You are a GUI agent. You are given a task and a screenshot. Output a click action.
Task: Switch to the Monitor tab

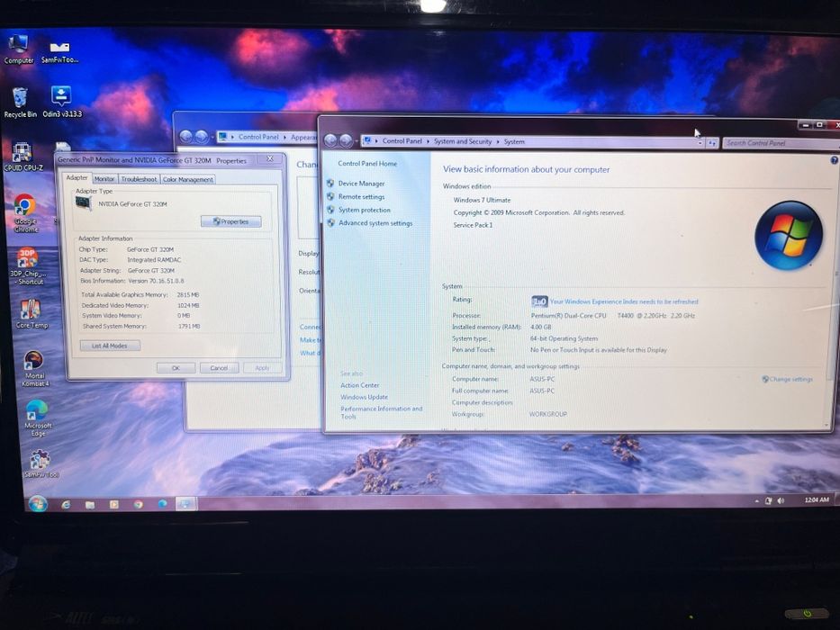click(104, 179)
